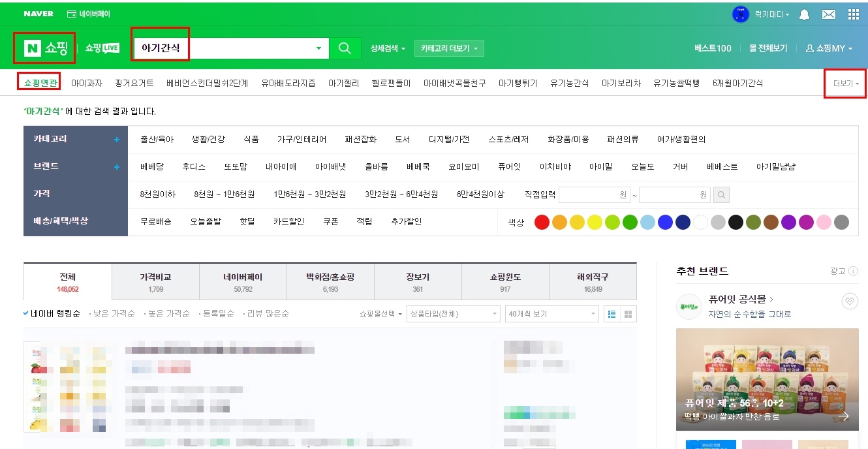Open the 상세검색 dropdown
868x449 pixels.
388,48
